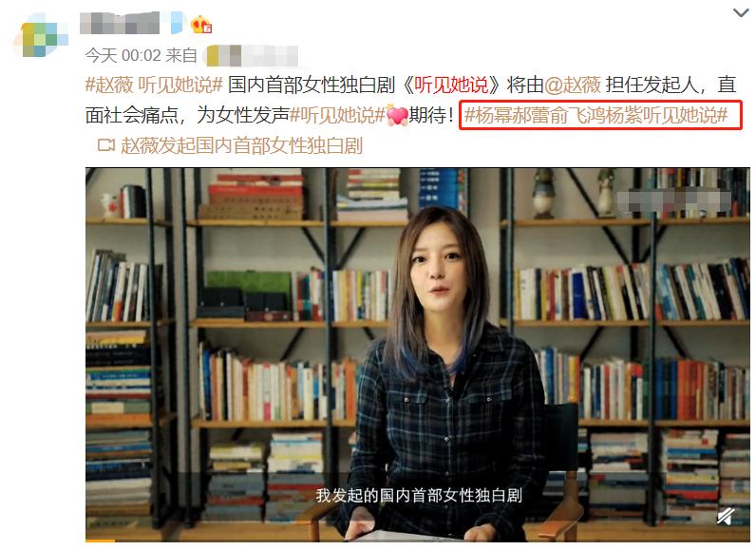Click the blurred watermark on the video
756x550 pixels.
click(674, 200)
